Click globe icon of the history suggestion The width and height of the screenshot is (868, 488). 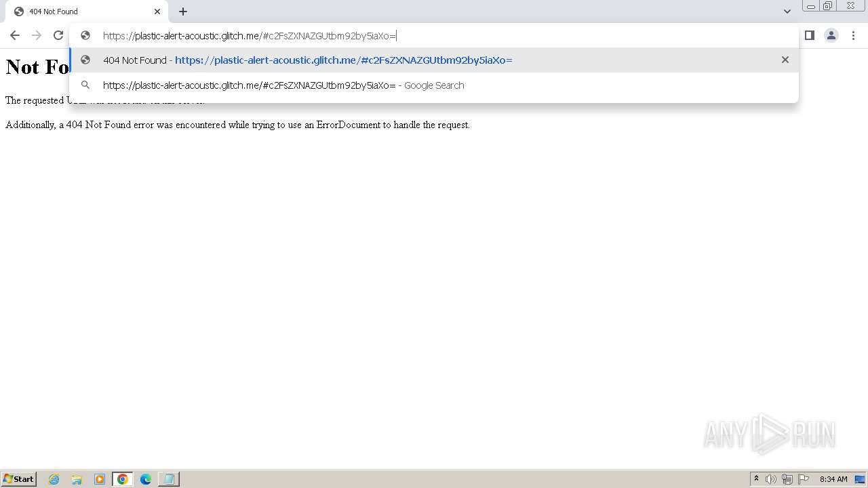[85, 60]
